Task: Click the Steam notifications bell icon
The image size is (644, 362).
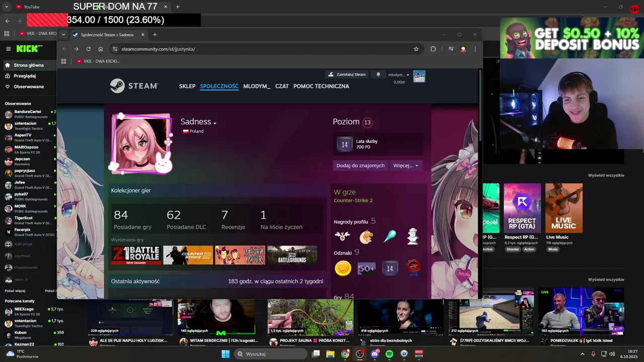Action: (378, 74)
